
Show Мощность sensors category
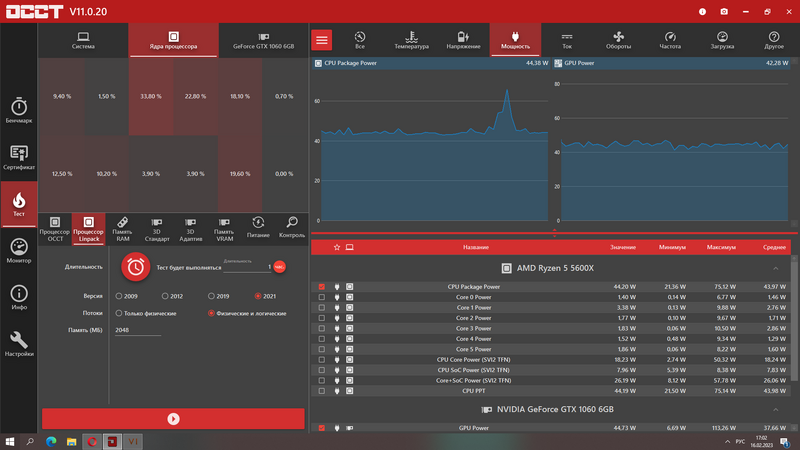[x=515, y=40]
